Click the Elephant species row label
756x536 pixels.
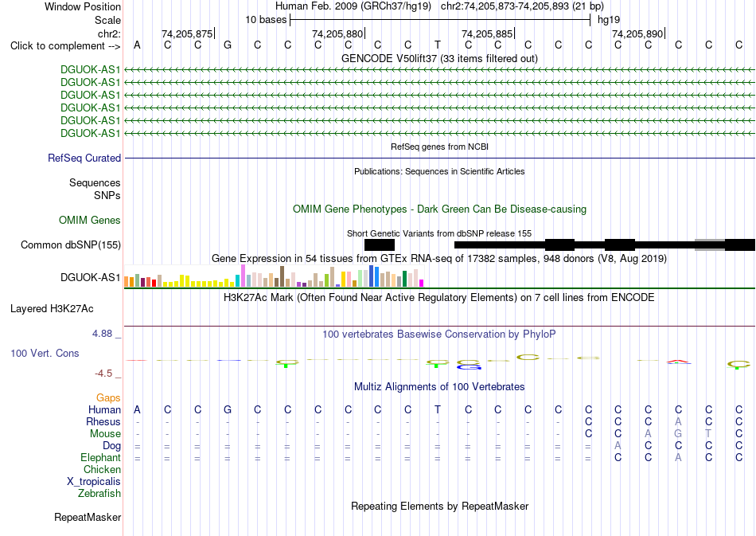click(101, 458)
